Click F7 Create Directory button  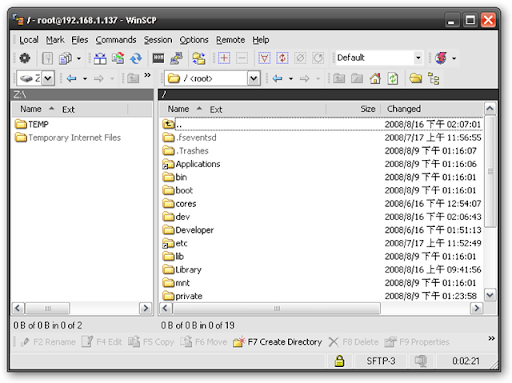(x=277, y=342)
